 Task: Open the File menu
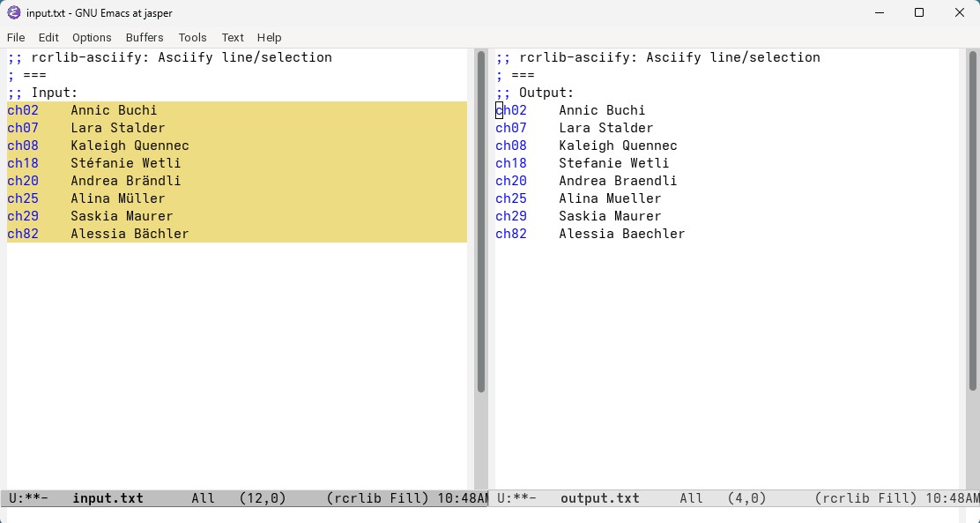pyautogui.click(x=16, y=38)
